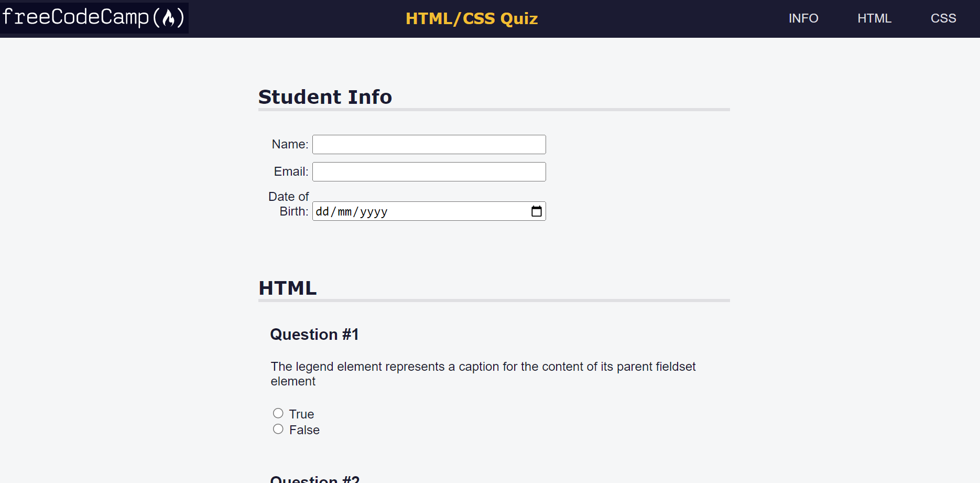Focus the Email text field
Screen dimensions: 980x483
click(x=429, y=171)
